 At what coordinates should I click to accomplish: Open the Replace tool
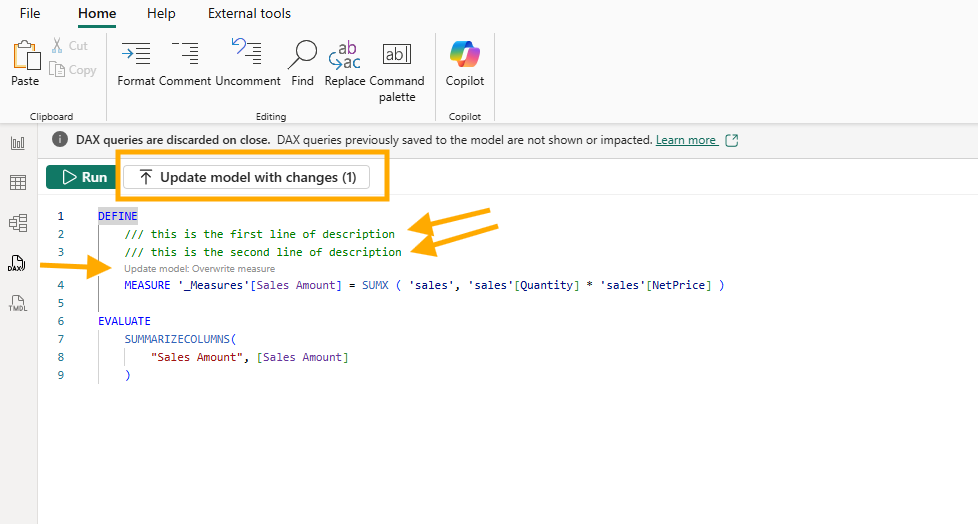(x=345, y=63)
